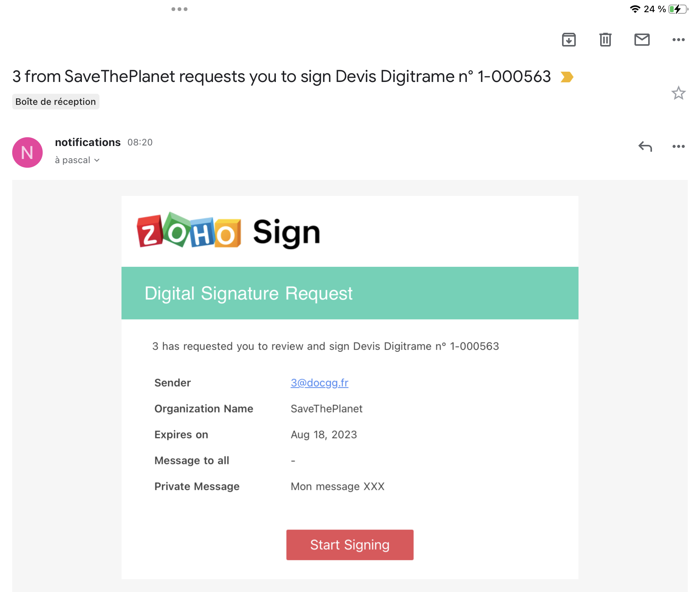
Task: Click the Digital Signature Request banner
Action: point(350,293)
